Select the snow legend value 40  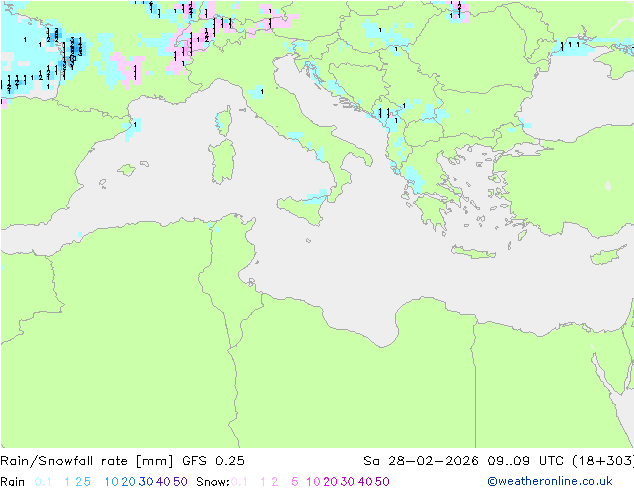(365, 482)
